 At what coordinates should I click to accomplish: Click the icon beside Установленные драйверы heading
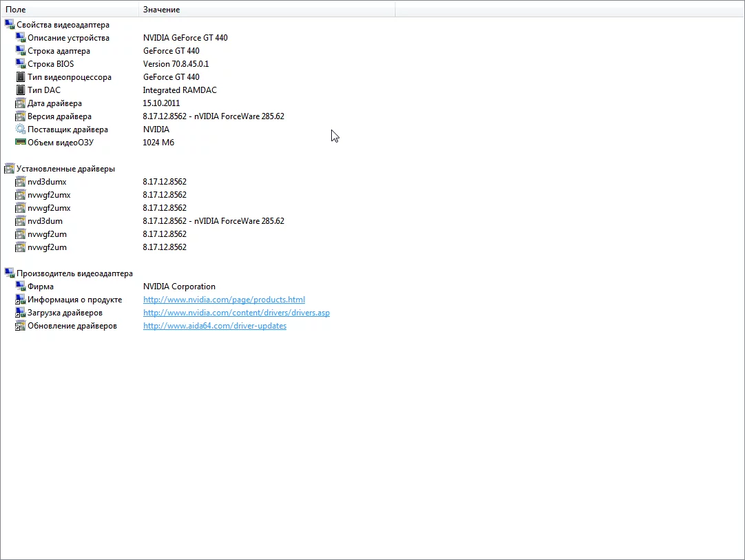[10, 168]
